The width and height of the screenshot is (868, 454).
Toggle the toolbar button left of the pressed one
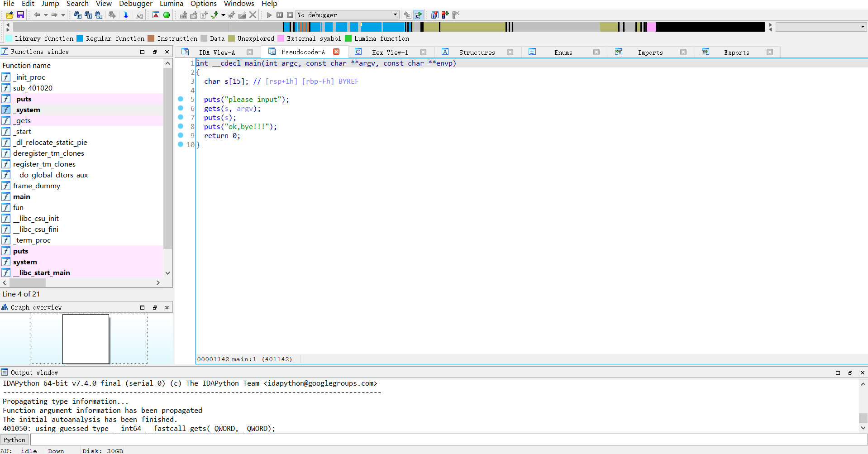click(408, 15)
